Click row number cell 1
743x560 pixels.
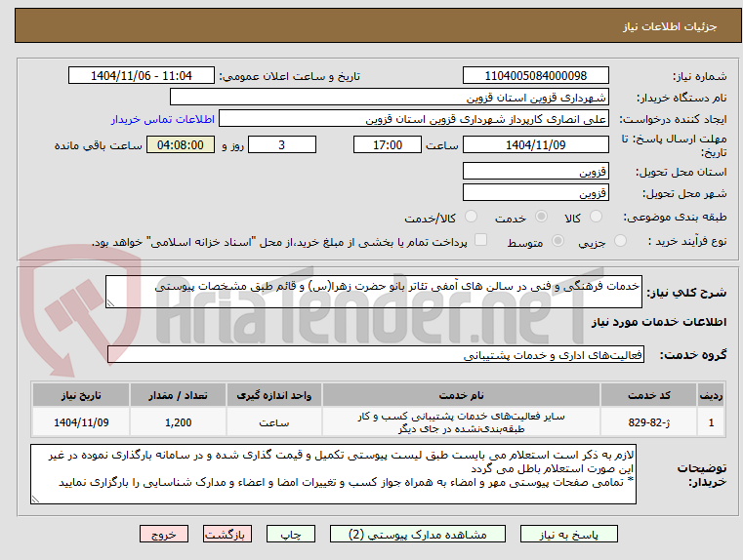pos(711,422)
